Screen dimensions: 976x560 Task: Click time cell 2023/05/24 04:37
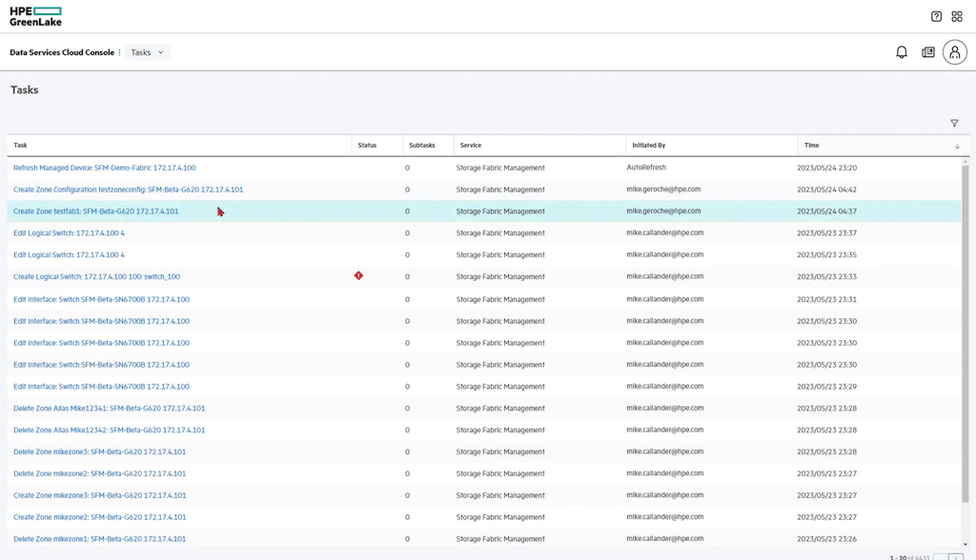click(826, 211)
